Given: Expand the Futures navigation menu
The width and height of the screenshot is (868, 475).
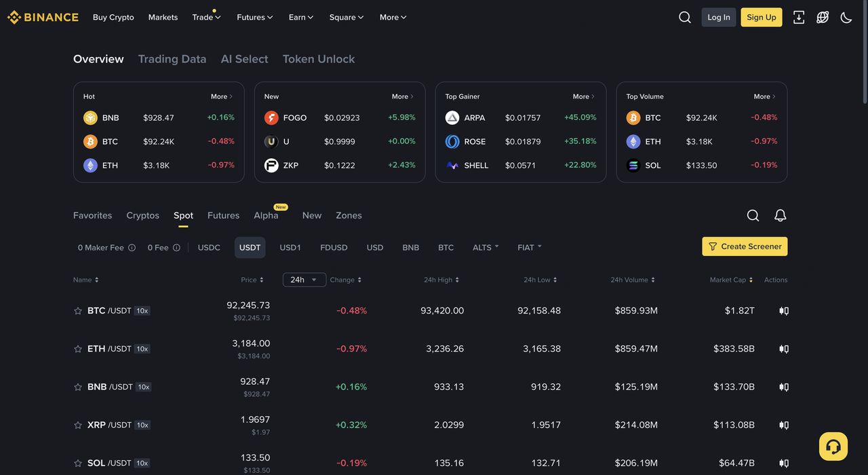Looking at the screenshot, I should point(254,18).
